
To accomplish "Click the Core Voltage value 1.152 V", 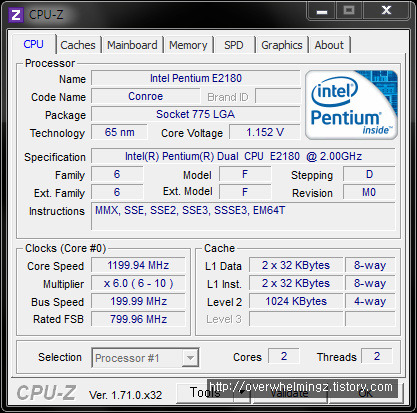I will [265, 132].
